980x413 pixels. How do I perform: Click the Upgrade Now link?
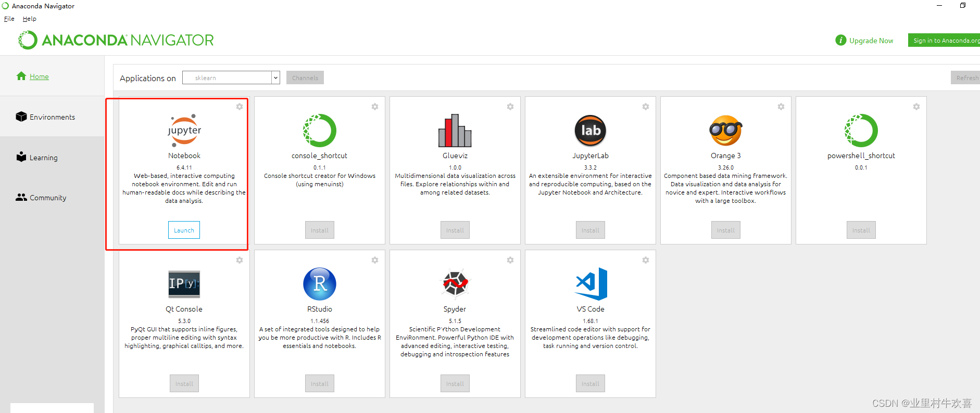[871, 41]
